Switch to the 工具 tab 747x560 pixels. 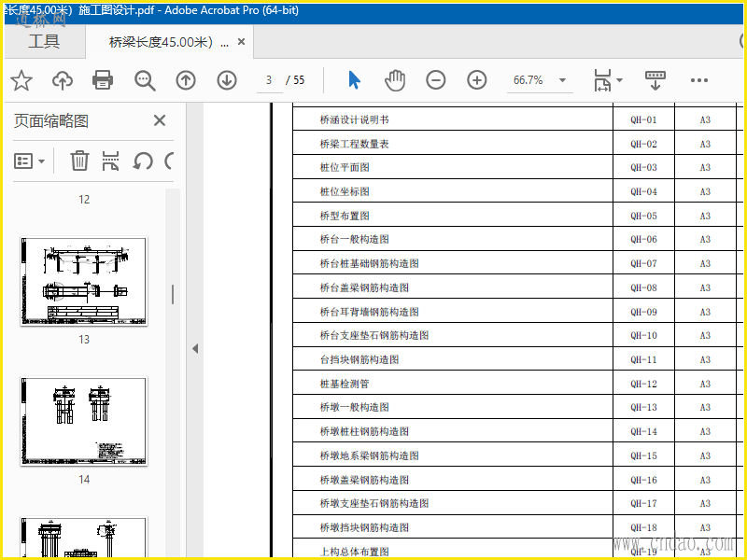(44, 41)
